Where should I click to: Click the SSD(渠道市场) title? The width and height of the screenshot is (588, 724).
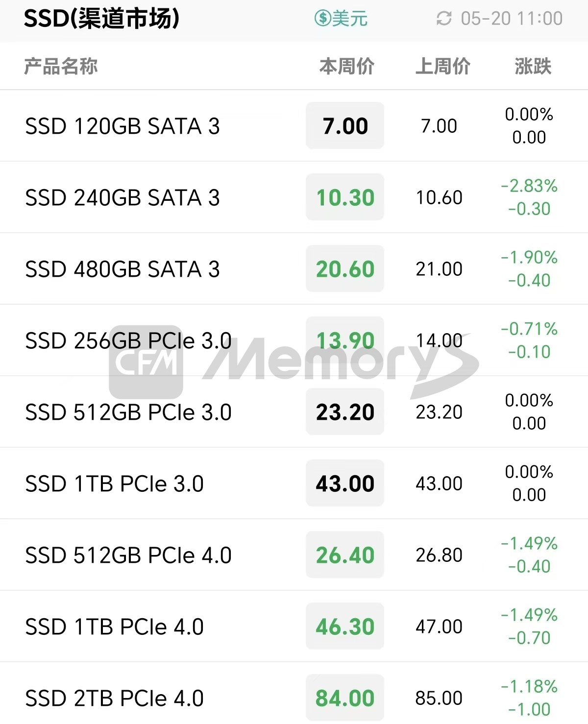(101, 19)
